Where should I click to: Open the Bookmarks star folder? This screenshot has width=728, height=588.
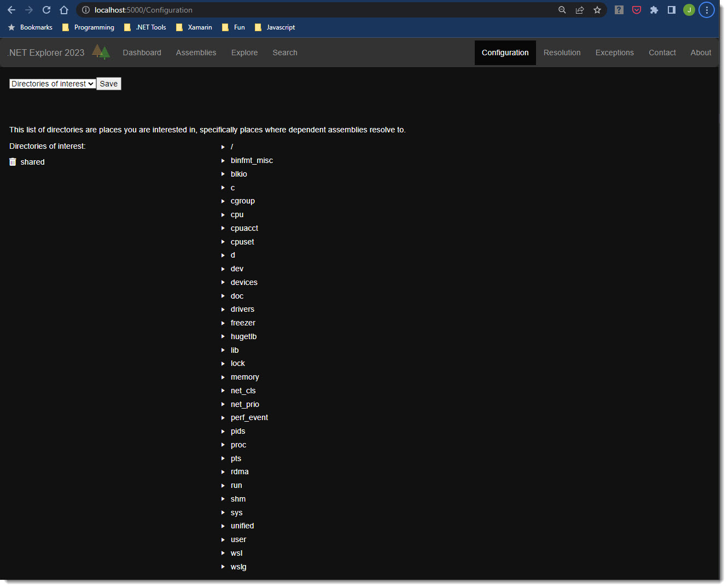pyautogui.click(x=30, y=27)
